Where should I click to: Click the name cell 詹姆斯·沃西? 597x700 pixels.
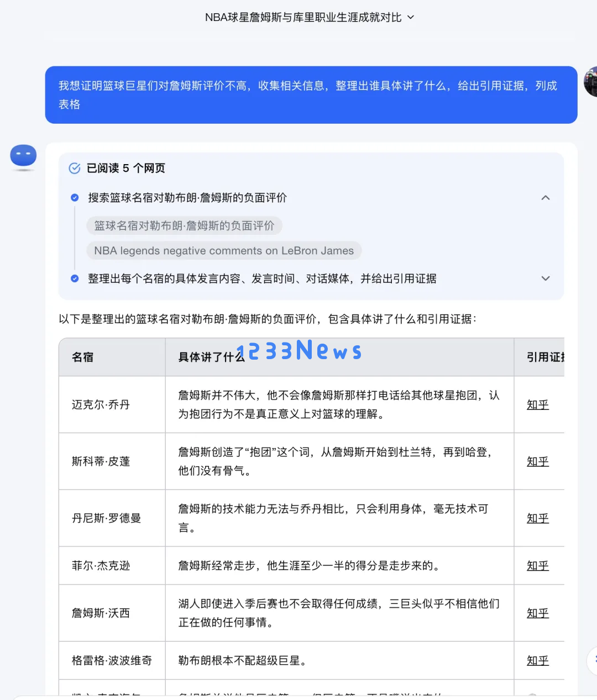[x=112, y=613]
